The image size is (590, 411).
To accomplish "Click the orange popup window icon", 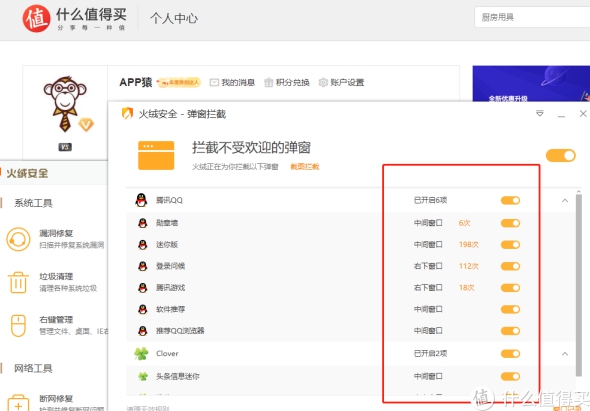I will tap(156, 155).
